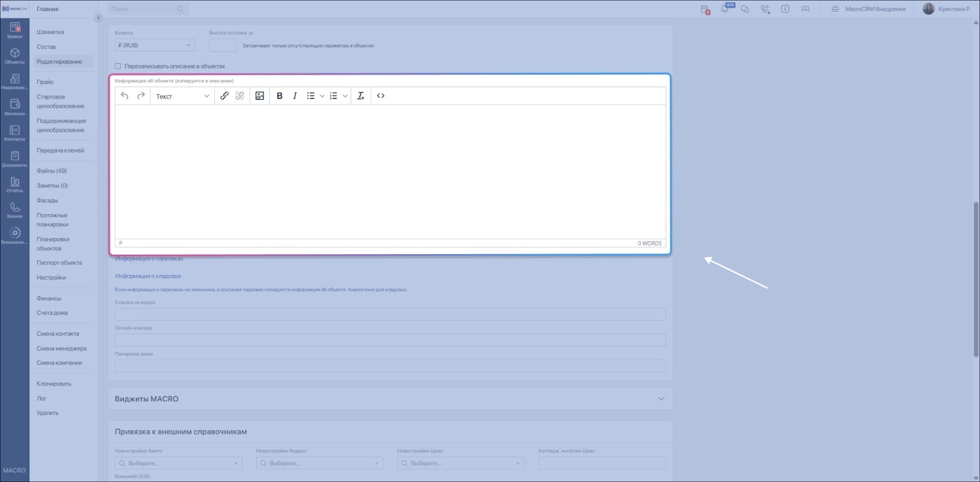Expand the Виджеты MACRO section

click(x=661, y=399)
